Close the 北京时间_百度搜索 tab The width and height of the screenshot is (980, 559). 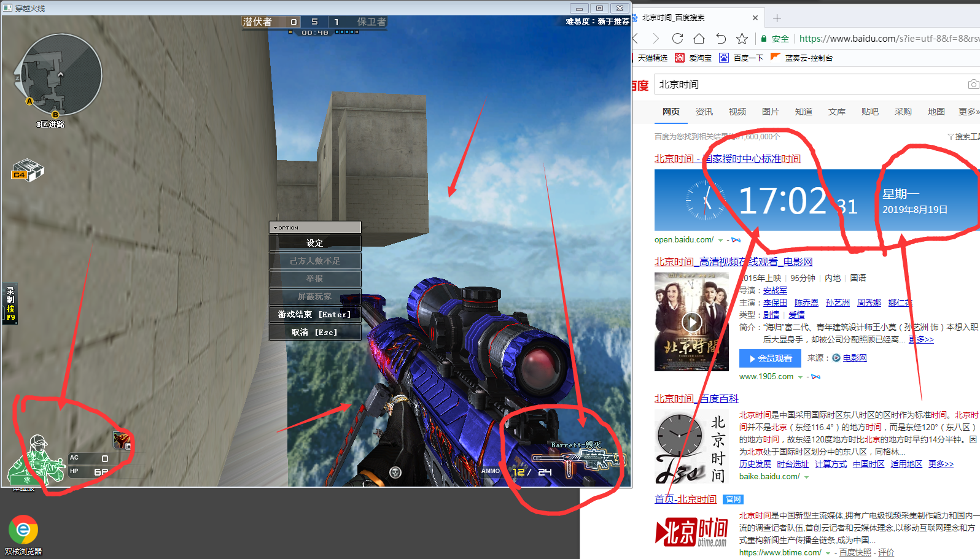tap(755, 18)
